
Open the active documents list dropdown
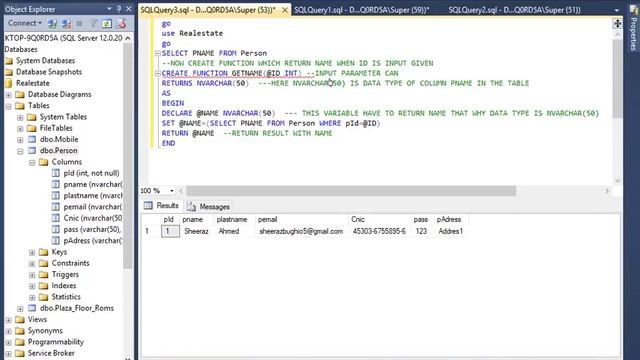point(617,10)
